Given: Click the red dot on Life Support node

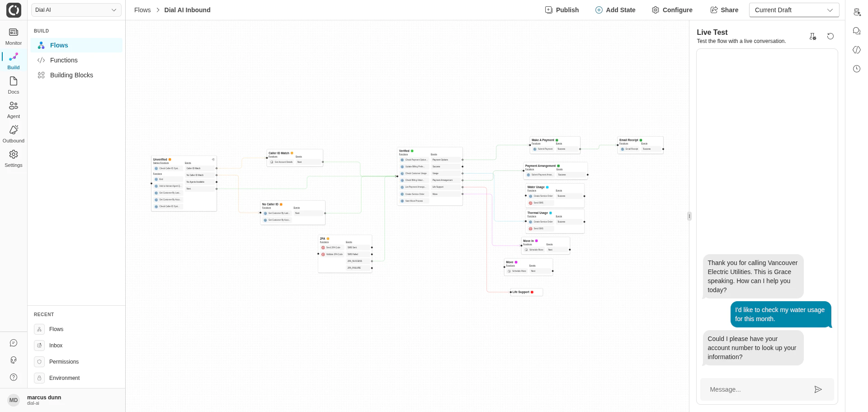Looking at the screenshot, I should (x=532, y=292).
